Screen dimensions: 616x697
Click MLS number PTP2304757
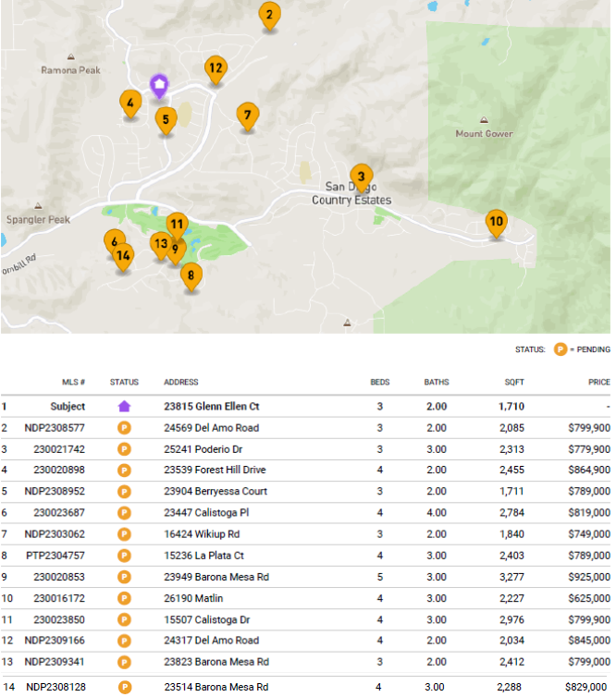(55, 556)
